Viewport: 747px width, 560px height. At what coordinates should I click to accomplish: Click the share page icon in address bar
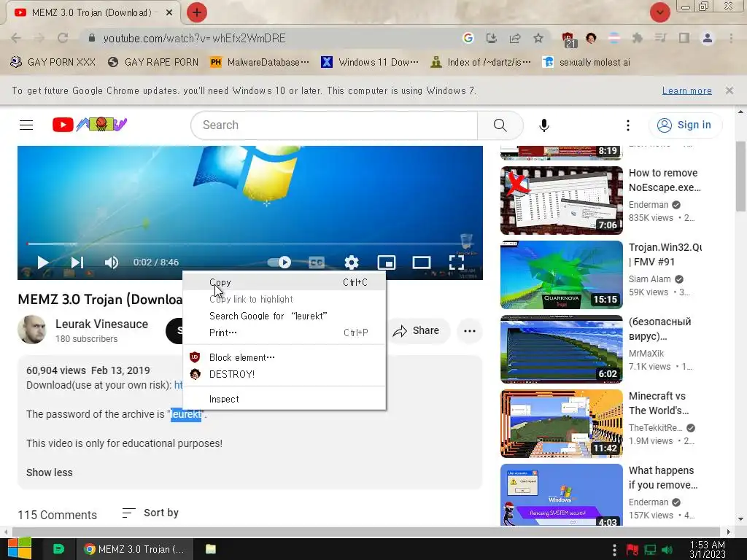tap(515, 38)
